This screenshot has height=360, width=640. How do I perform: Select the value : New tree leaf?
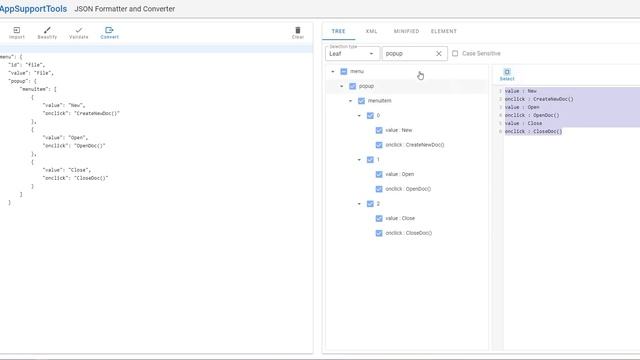point(399,130)
